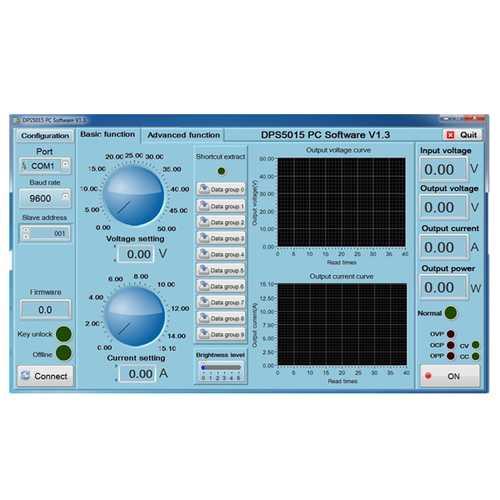The height and width of the screenshot is (500, 500).
Task: Click the OPP indicator light
Action: [451, 356]
